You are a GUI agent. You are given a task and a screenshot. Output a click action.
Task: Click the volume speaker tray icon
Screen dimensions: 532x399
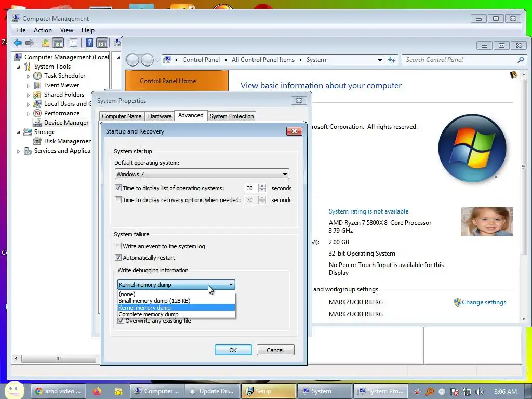point(480,392)
